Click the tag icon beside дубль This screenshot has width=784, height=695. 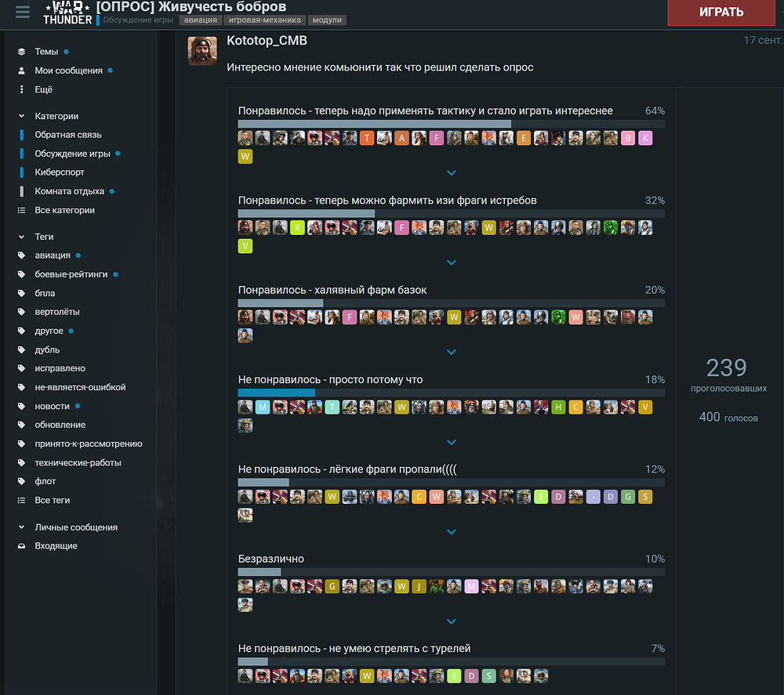pyautogui.click(x=21, y=349)
